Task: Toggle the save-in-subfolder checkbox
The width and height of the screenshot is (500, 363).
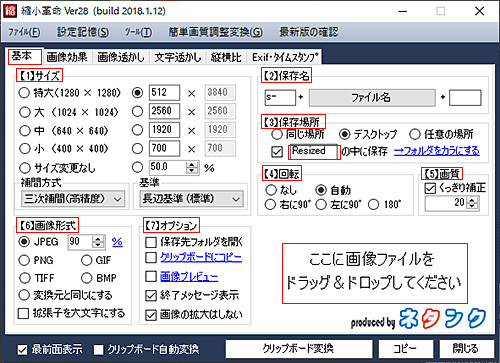Action: click(x=277, y=152)
